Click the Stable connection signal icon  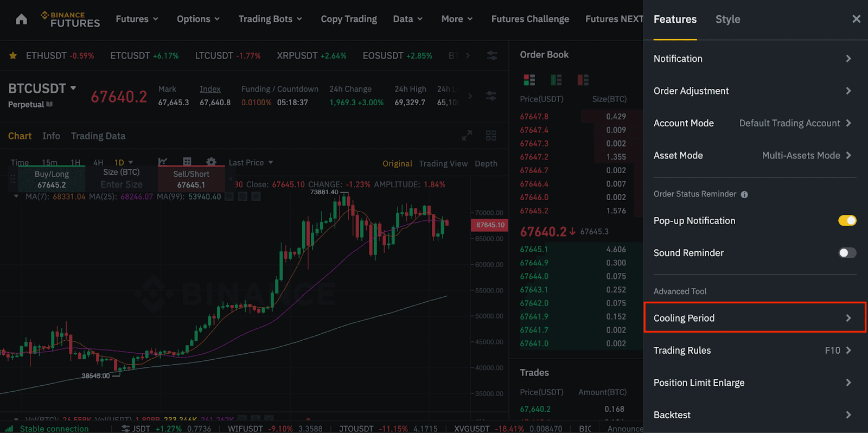pos(9,429)
